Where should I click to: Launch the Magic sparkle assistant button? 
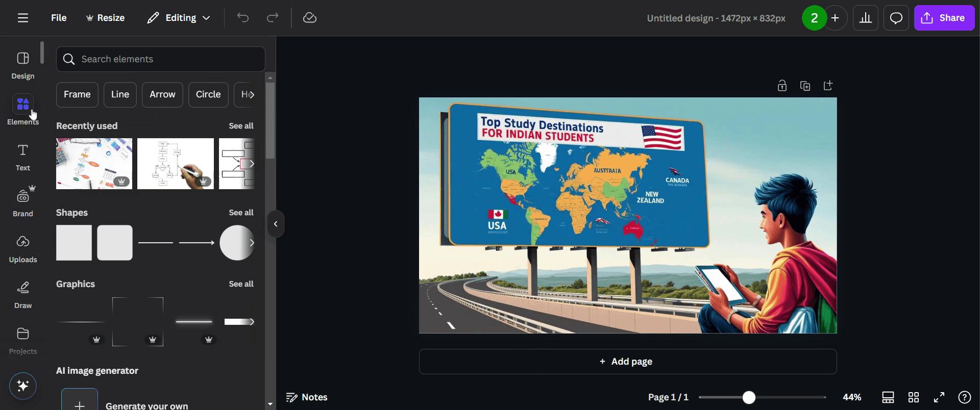(23, 386)
